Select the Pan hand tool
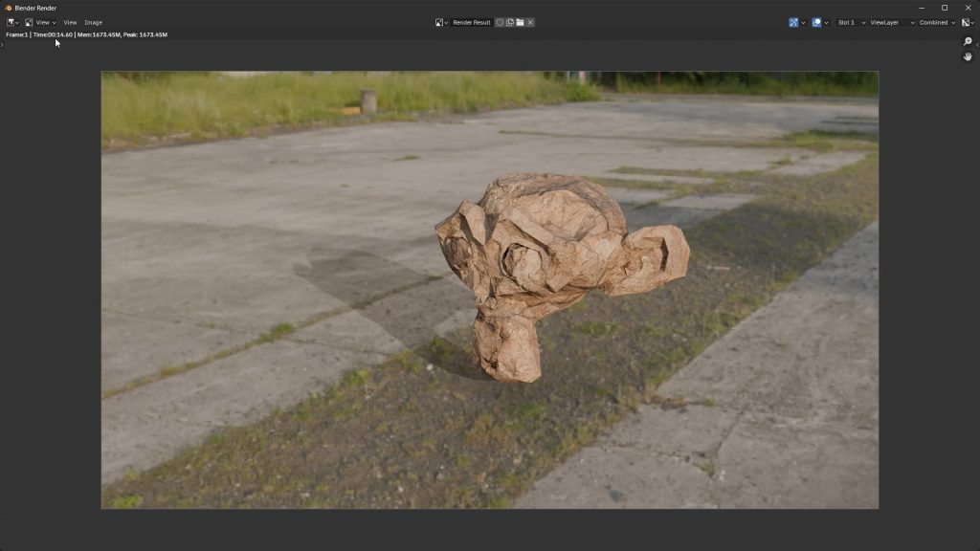Screen dimensions: 980x551 coord(967,55)
